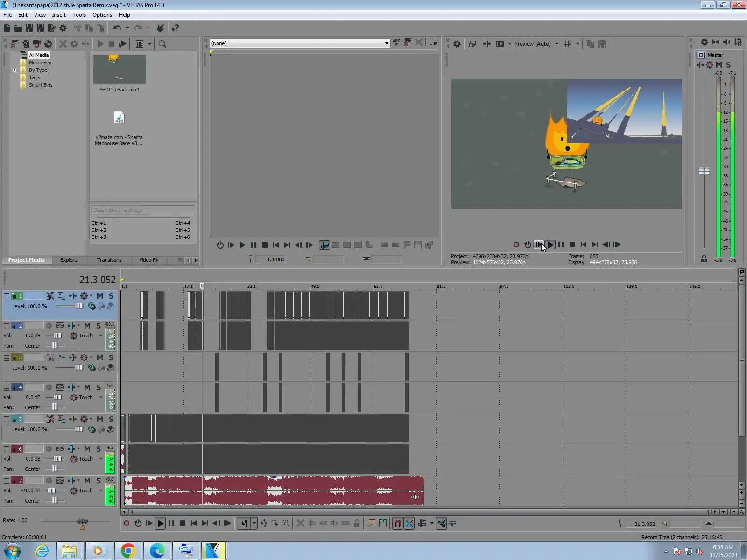
Task: Open the Windows Start menu
Action: tap(13, 551)
